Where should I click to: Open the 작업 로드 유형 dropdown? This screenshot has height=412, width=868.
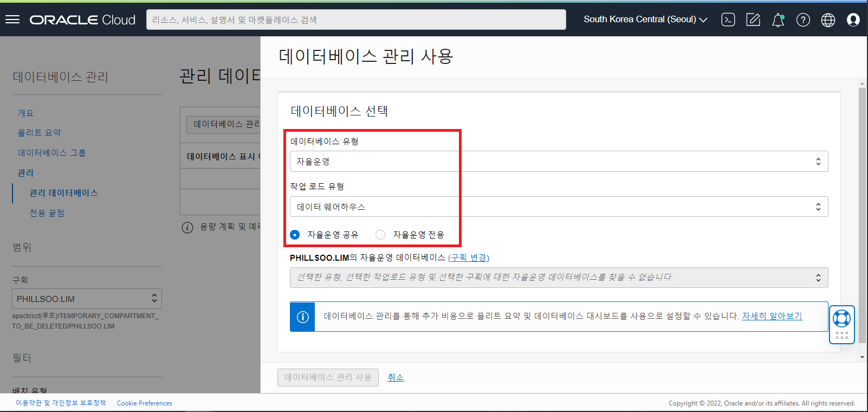pos(559,207)
